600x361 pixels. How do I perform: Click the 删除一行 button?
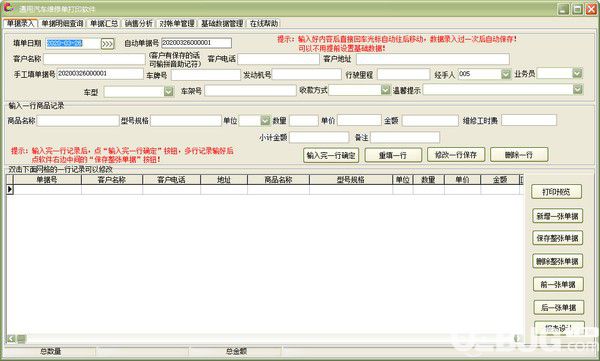(519, 155)
